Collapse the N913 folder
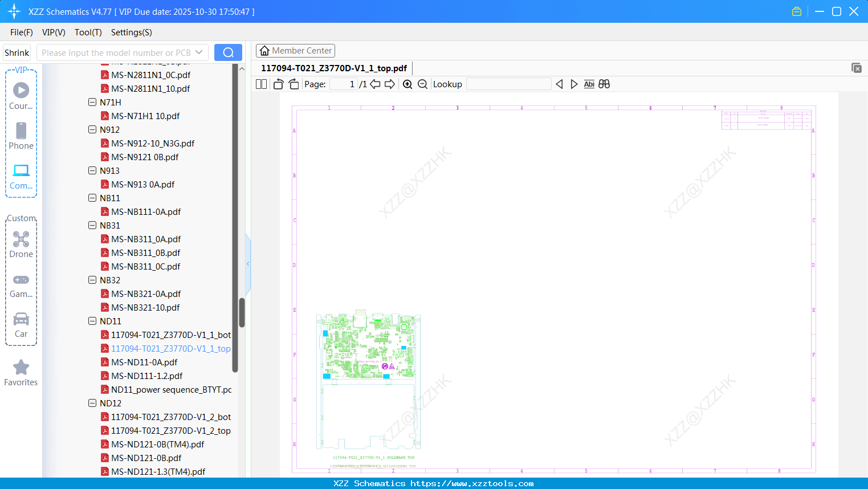The image size is (868, 489). tap(92, 171)
